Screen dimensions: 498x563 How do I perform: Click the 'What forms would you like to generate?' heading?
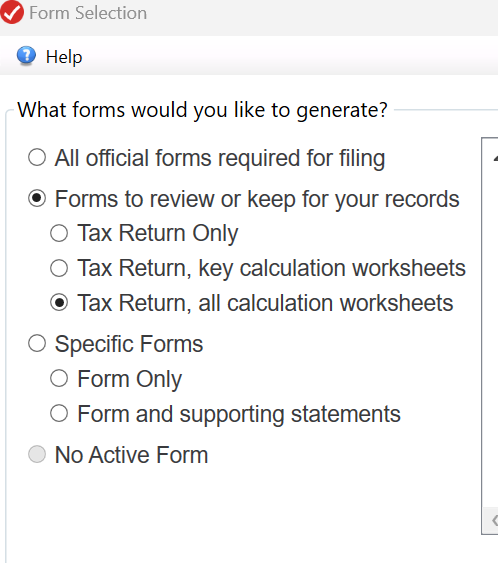[203, 110]
